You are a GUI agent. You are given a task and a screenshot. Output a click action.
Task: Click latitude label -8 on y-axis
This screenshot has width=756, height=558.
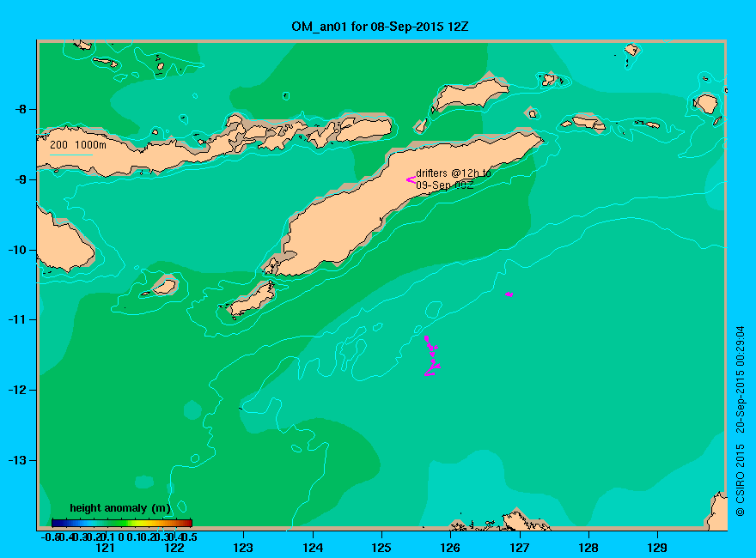point(21,109)
